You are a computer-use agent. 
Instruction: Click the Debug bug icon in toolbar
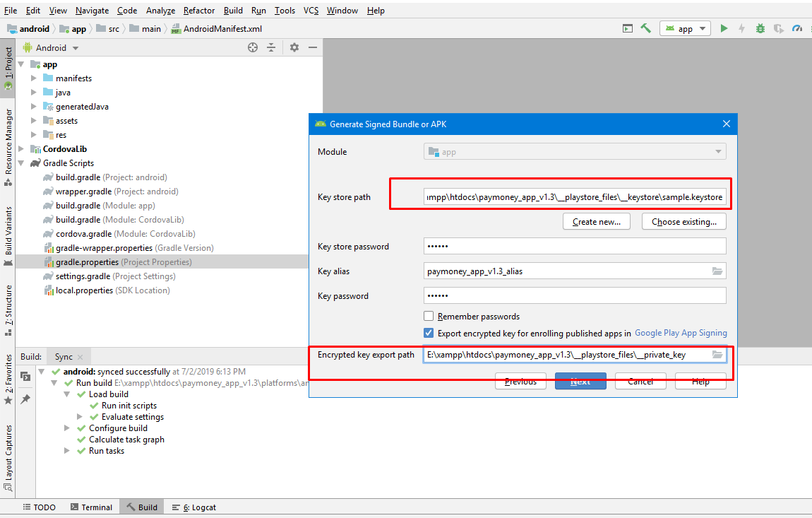(x=760, y=29)
